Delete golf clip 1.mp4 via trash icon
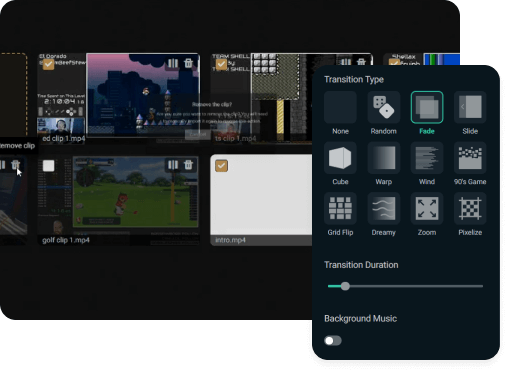Image resolution: width=508 pixels, height=372 pixels. (x=188, y=165)
